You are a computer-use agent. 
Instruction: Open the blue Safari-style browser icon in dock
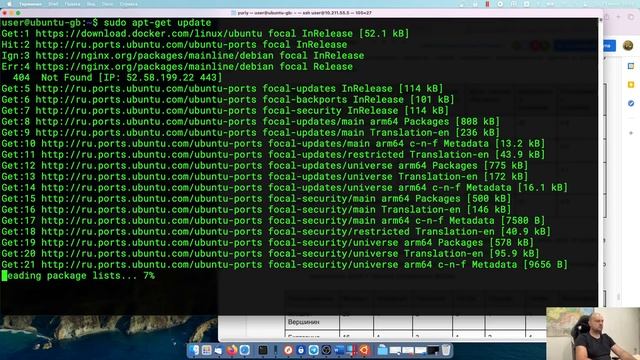pyautogui.click(x=244, y=350)
